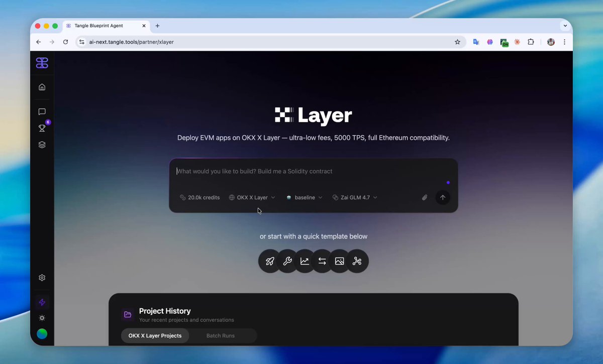This screenshot has height=364, width=603.
Task: Open the settings gear in sidebar
Action: pos(42,278)
